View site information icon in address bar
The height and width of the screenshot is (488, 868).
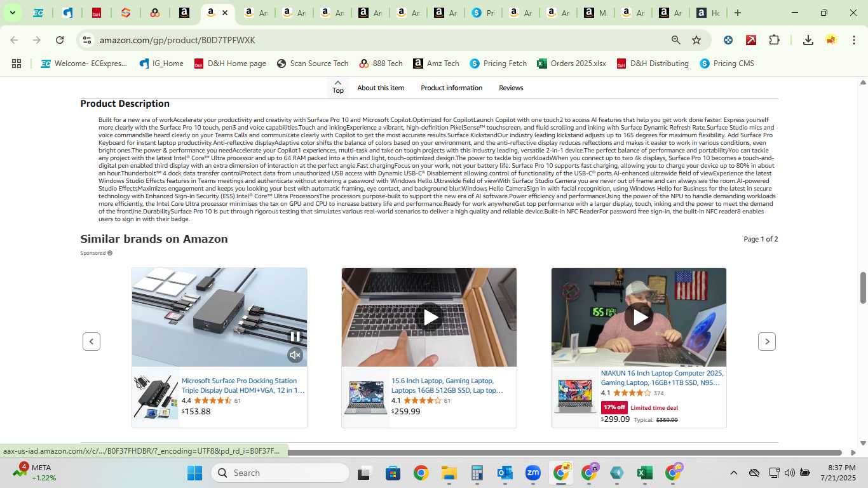(x=87, y=40)
